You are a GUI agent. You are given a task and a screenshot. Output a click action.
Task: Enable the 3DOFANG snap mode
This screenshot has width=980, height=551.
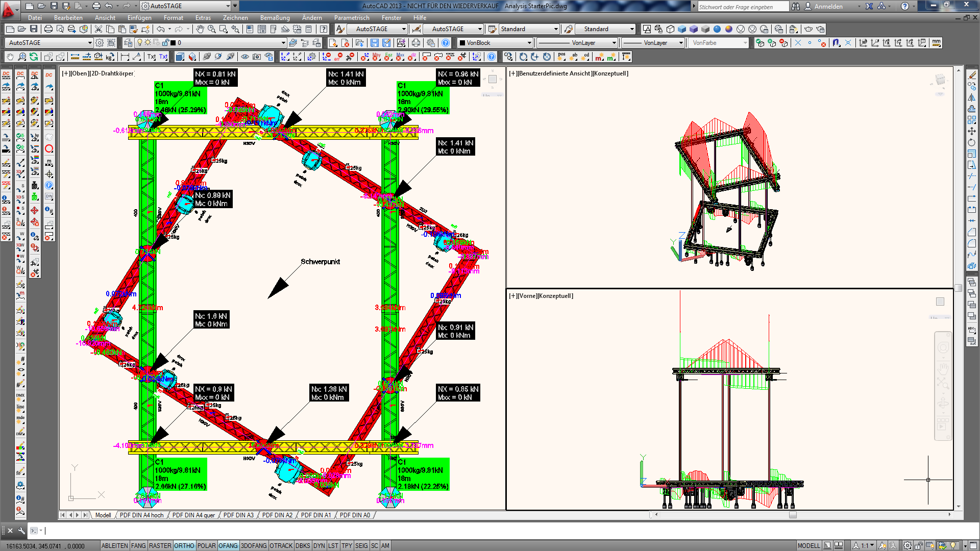(x=252, y=545)
